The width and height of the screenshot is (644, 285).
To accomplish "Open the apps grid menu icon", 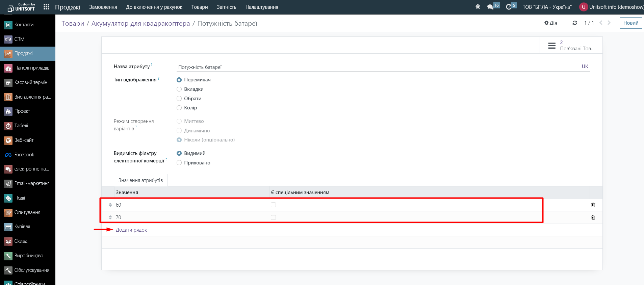I will [x=47, y=7].
